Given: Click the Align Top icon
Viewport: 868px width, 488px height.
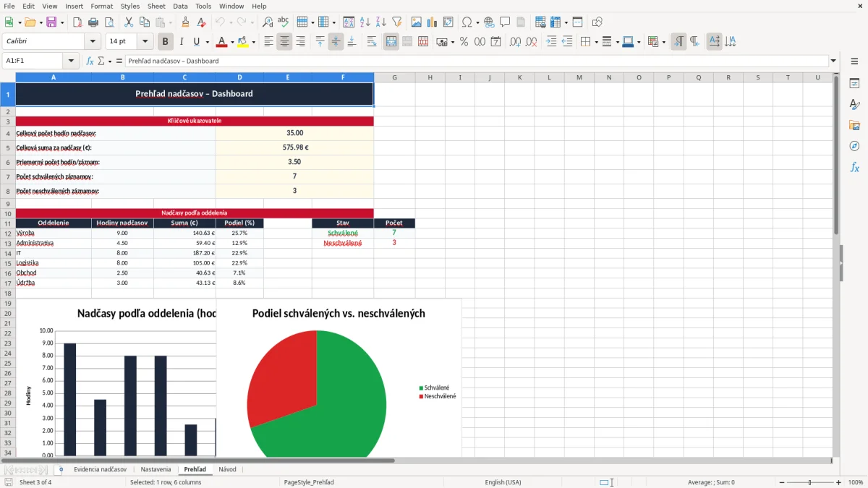Looking at the screenshot, I should pos(320,42).
